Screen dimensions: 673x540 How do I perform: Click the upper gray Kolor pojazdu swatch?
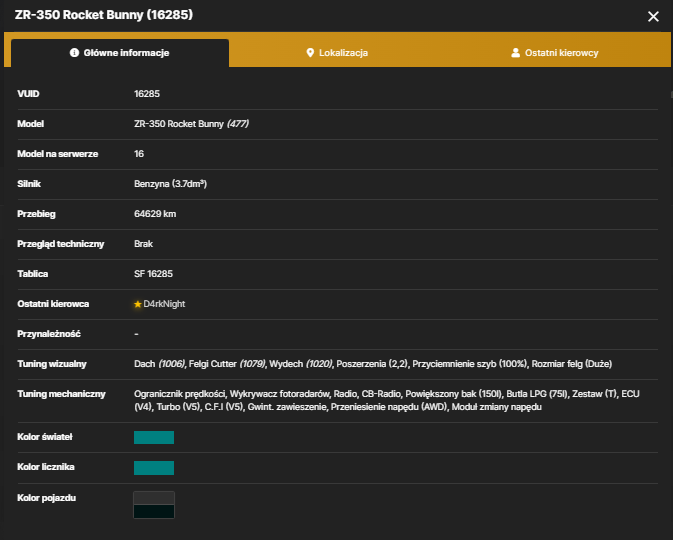coord(154,498)
